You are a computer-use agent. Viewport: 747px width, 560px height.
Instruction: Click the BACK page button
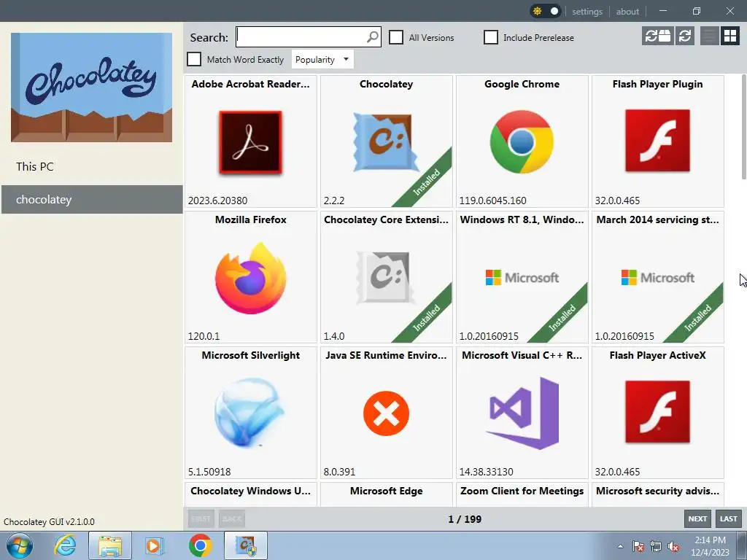[x=232, y=519]
